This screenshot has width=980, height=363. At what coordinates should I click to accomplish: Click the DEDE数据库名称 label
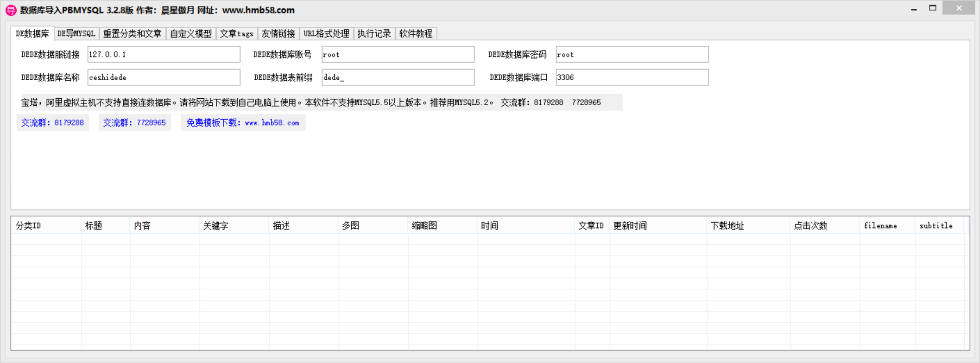click(x=51, y=77)
